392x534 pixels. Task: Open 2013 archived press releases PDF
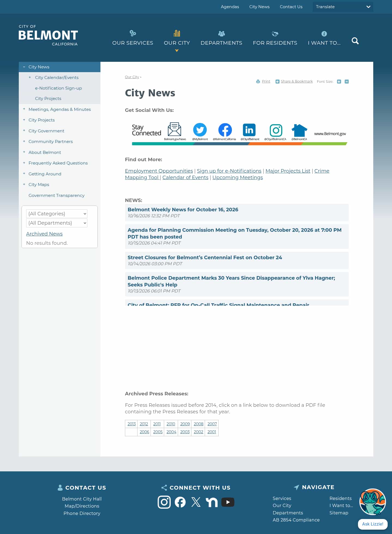(131, 424)
